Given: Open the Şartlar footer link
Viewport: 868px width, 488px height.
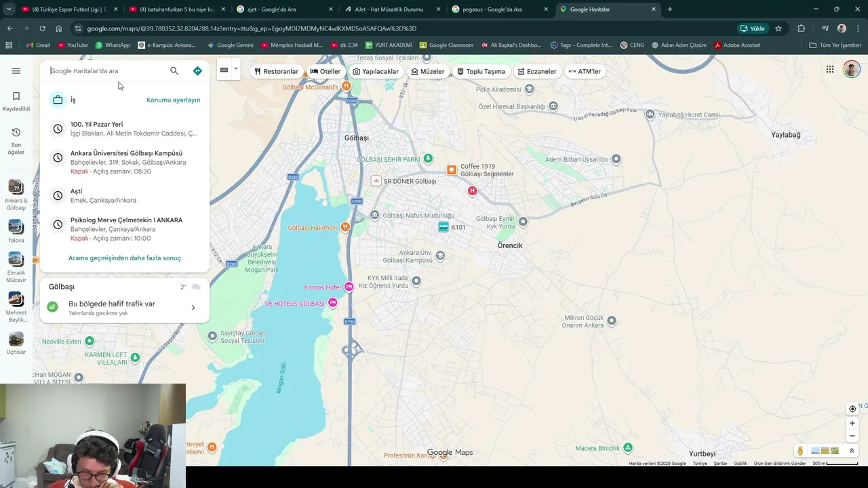Looking at the screenshot, I should tap(720, 464).
